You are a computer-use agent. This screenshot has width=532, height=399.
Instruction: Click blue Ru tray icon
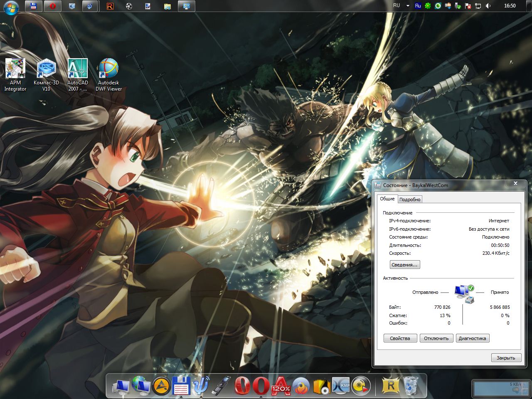point(418,6)
